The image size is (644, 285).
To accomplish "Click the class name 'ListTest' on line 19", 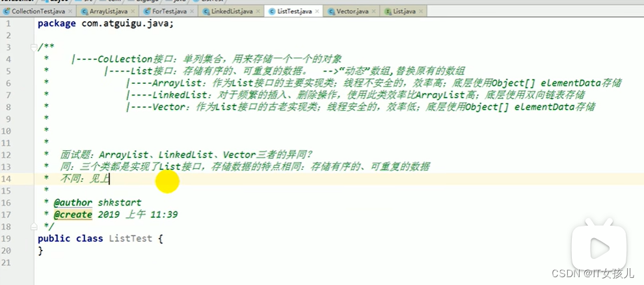I will click(x=131, y=238).
